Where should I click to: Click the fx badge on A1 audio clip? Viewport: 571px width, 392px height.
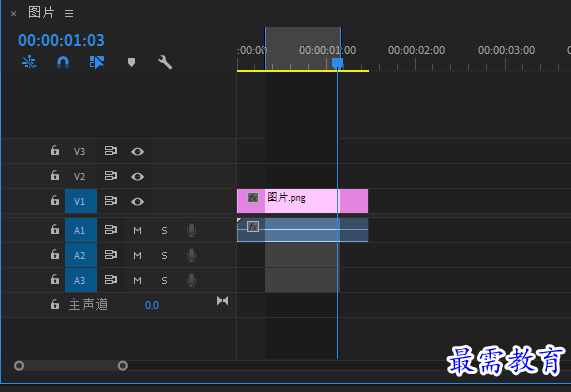[x=253, y=227]
